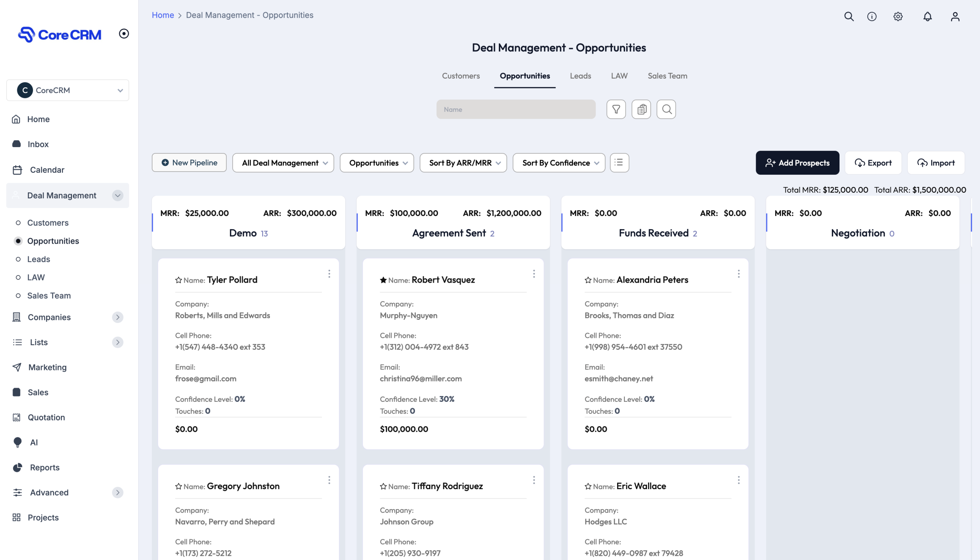Click the Funds Received column header

(658, 223)
